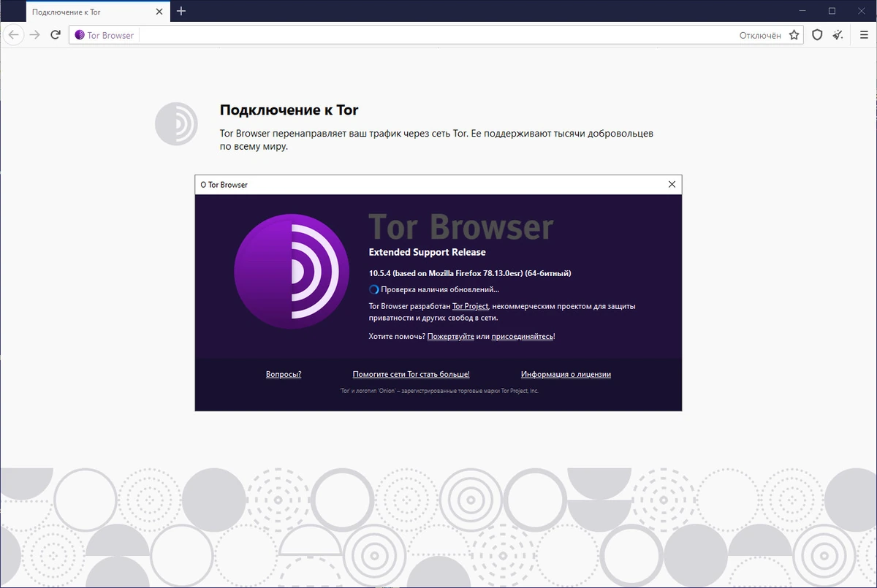877x588 pixels.
Task: Click the large purple Tor onion logo
Action: (292, 272)
